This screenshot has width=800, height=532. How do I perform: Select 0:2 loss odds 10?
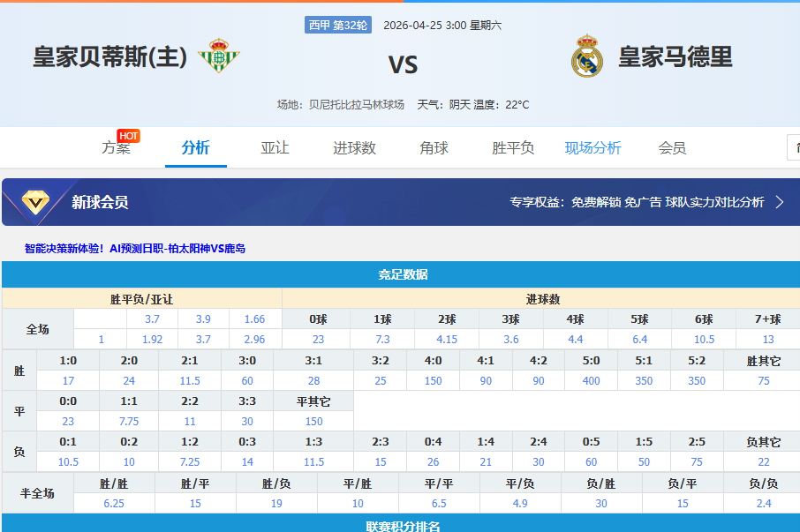coord(129,462)
